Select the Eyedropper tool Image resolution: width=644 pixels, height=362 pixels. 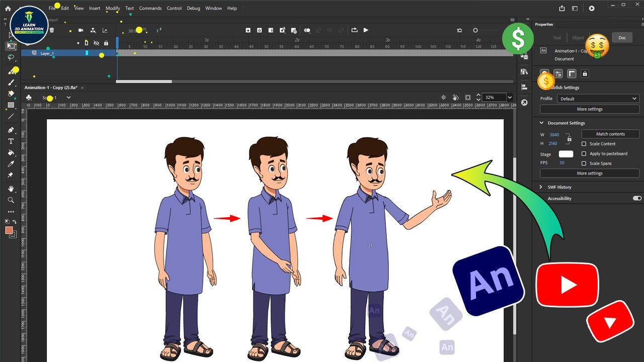click(x=11, y=164)
